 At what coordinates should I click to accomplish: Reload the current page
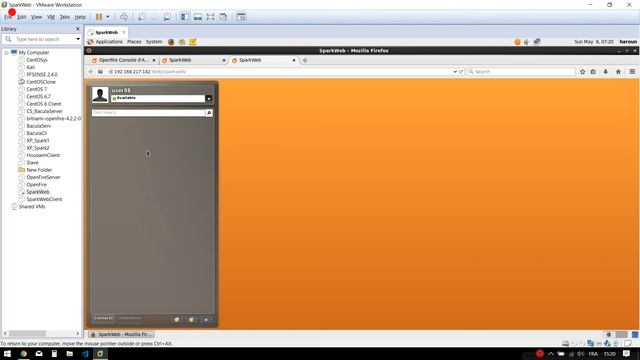[x=461, y=72]
